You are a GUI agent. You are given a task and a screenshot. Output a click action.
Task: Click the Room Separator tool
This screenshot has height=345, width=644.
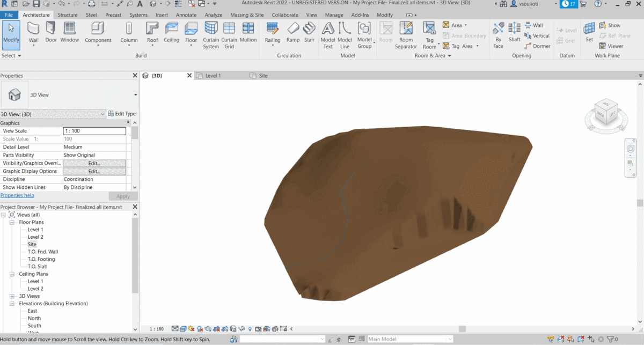pyautogui.click(x=406, y=35)
